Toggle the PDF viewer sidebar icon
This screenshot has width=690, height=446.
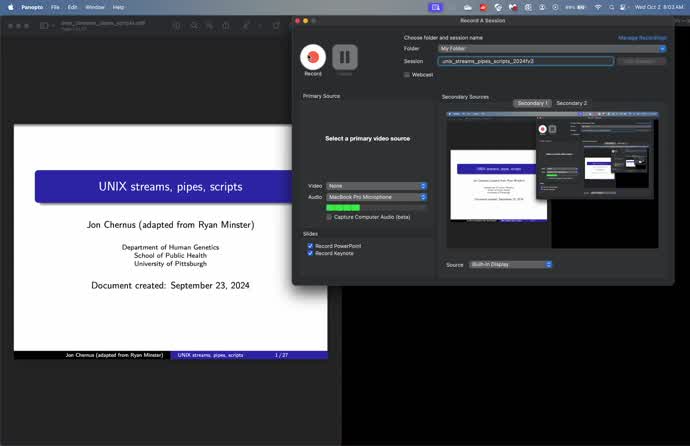point(44,24)
